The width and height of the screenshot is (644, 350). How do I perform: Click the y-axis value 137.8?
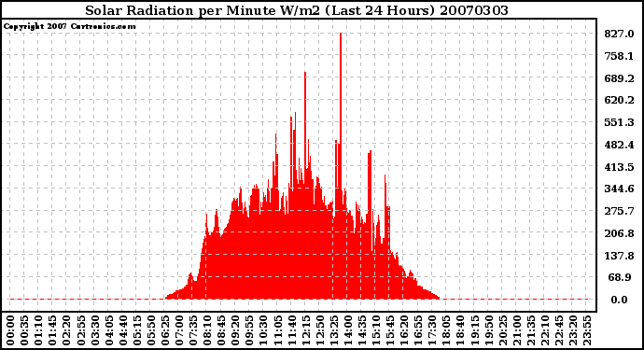coord(619,256)
